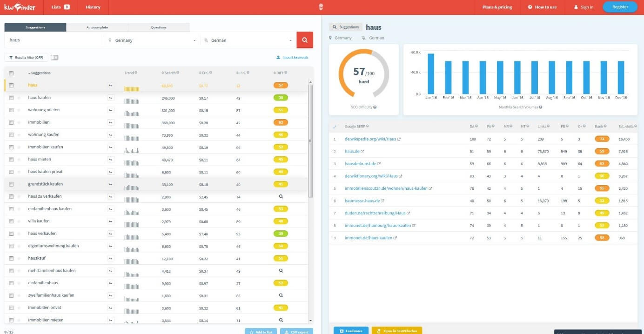The width and height of the screenshot is (644, 334).
Task: Click the Register button
Action: tap(620, 7)
